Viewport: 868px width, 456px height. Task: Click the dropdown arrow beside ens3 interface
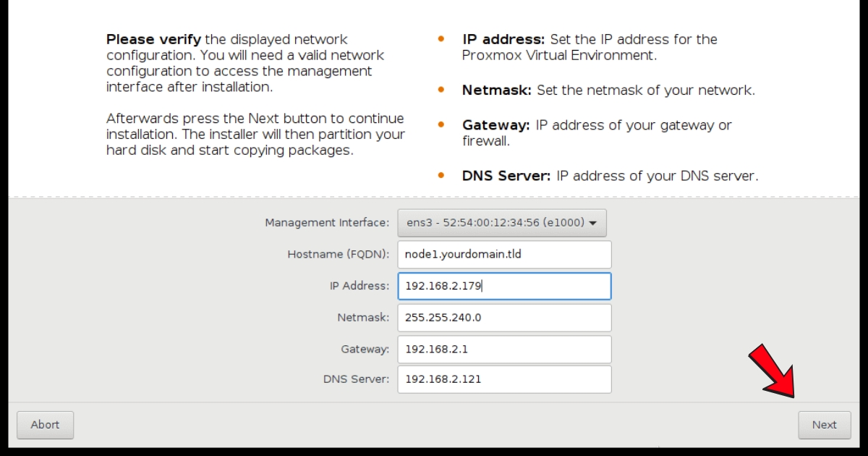[593, 223]
